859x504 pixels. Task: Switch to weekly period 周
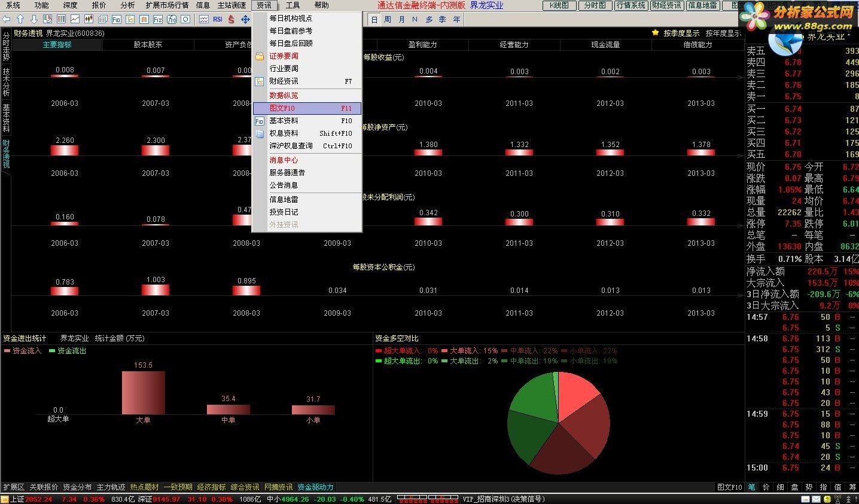[x=388, y=20]
